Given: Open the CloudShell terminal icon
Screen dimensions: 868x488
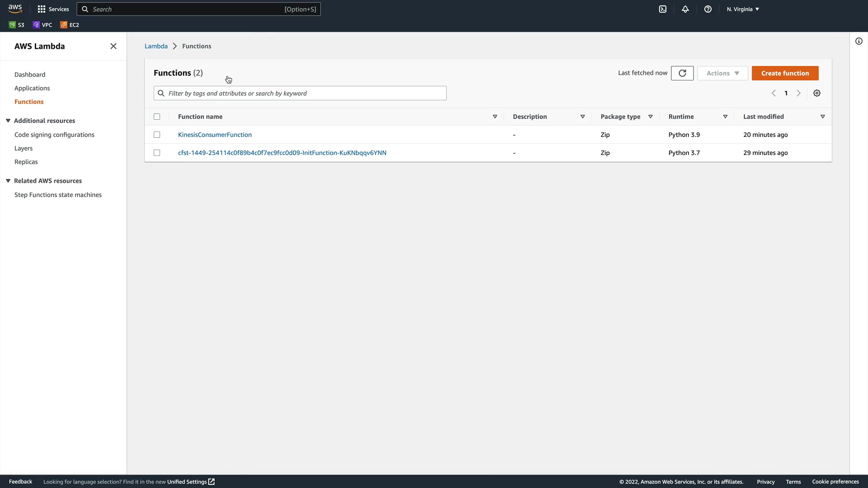Looking at the screenshot, I should click(663, 9).
